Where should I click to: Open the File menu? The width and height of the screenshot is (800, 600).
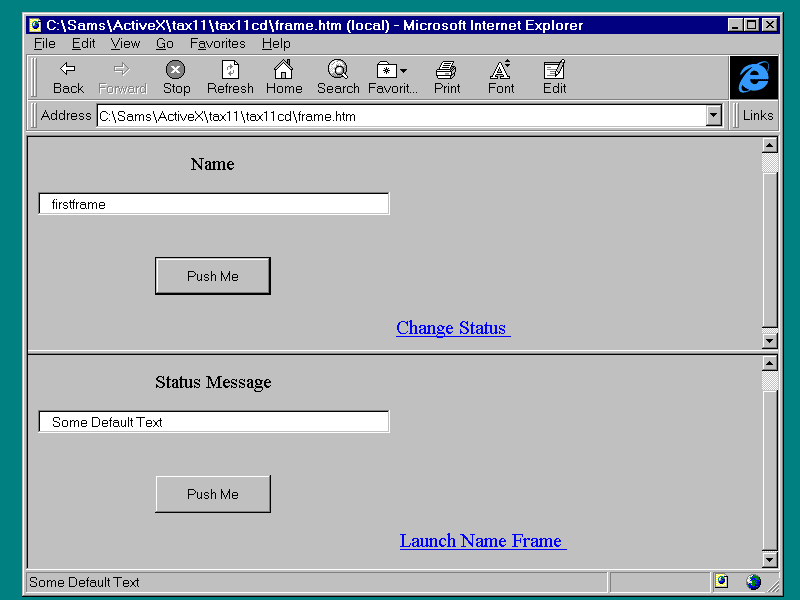(45, 44)
